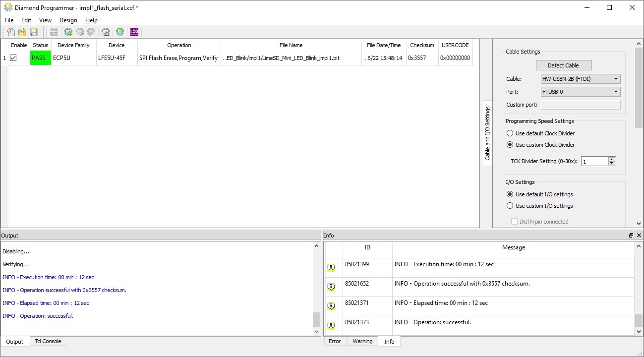644x357 pixels.
Task: Open the Design menu
Action: 68,20
